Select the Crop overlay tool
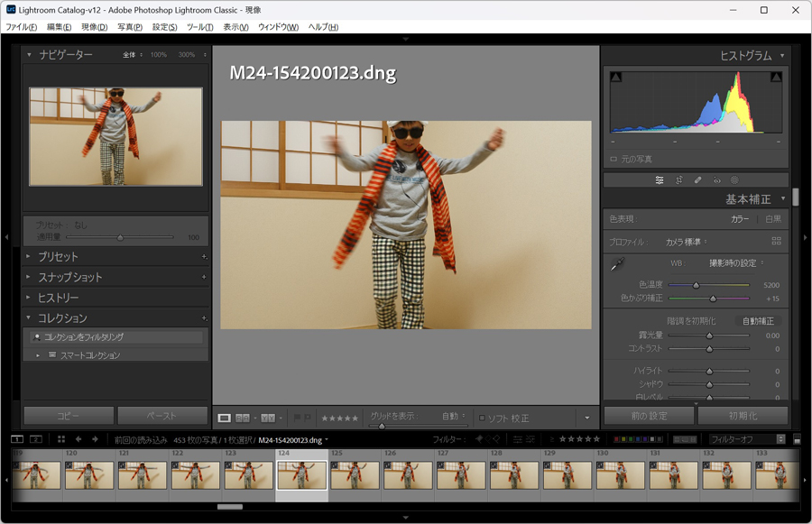812x524 pixels. tap(678, 180)
